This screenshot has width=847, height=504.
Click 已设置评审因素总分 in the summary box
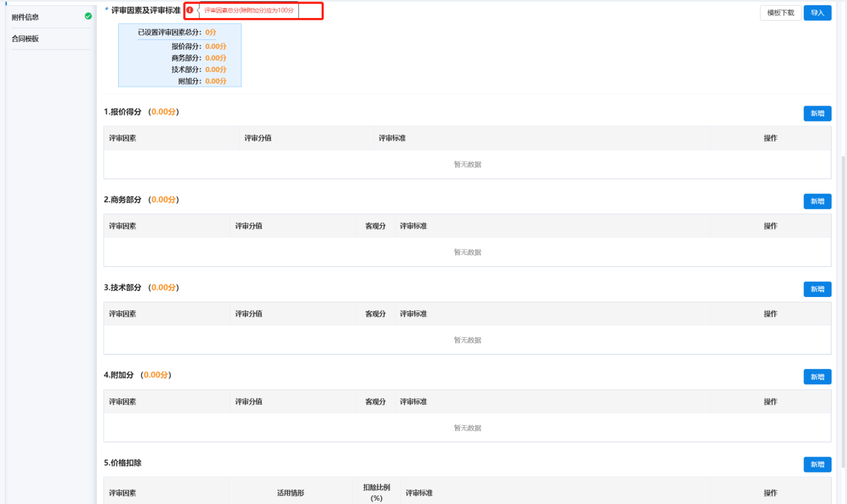[170, 32]
